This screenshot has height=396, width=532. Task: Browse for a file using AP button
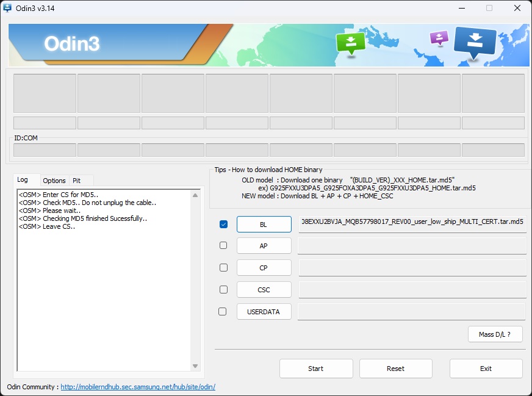click(x=264, y=246)
